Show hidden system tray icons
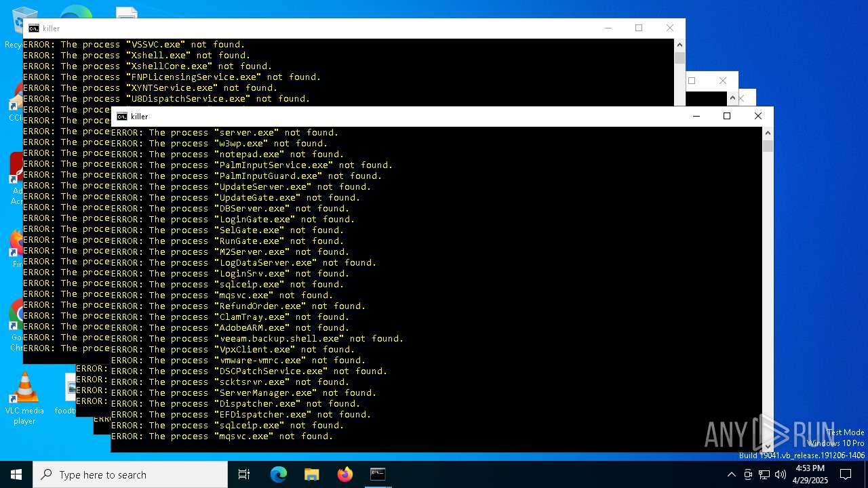This screenshot has height=488, width=868. click(731, 474)
